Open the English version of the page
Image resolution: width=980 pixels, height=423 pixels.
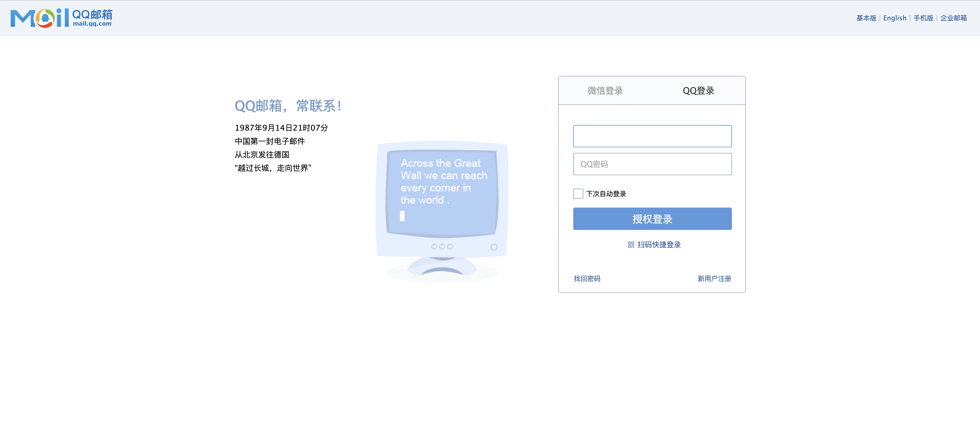(895, 18)
